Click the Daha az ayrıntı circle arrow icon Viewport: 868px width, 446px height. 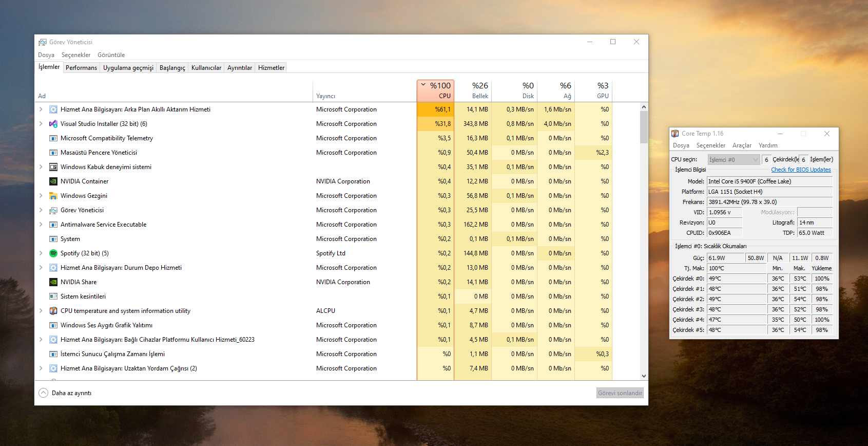44,393
